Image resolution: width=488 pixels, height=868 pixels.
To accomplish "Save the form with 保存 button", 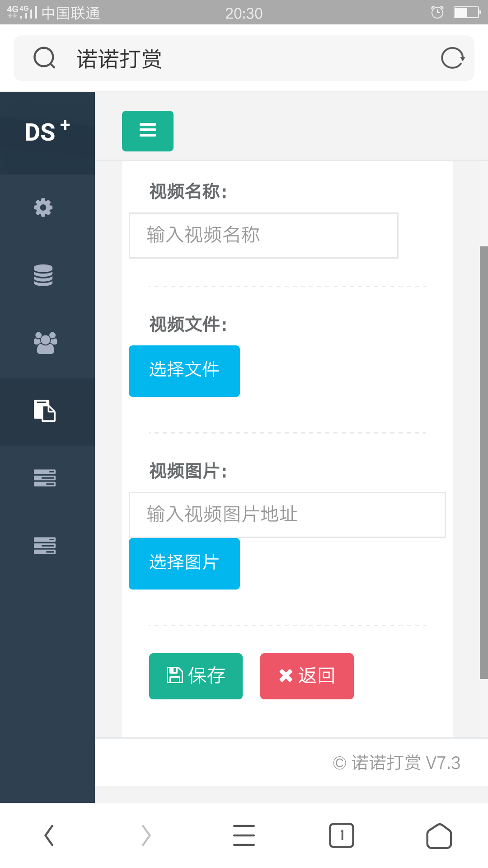I will point(196,676).
